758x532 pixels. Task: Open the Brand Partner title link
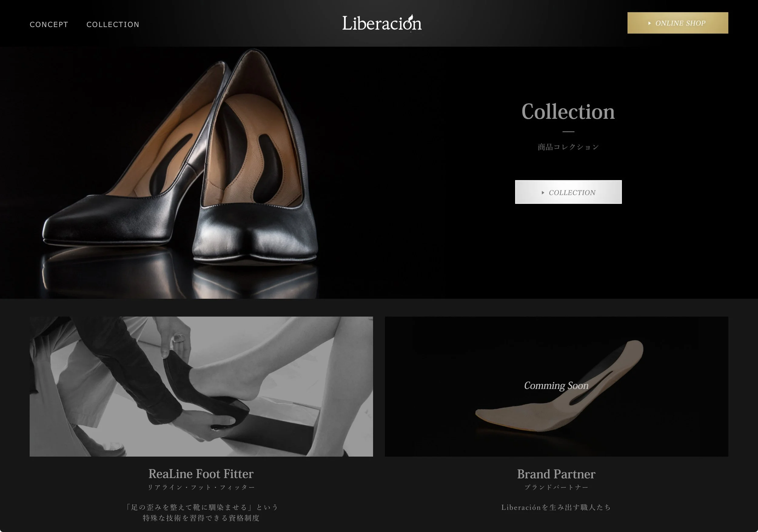coord(556,474)
